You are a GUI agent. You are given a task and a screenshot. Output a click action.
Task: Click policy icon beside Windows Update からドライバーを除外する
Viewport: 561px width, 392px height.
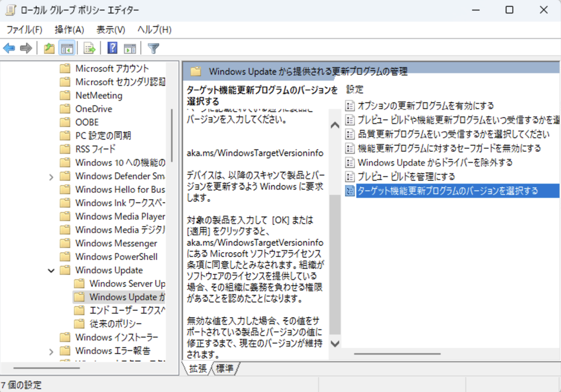pos(350,163)
